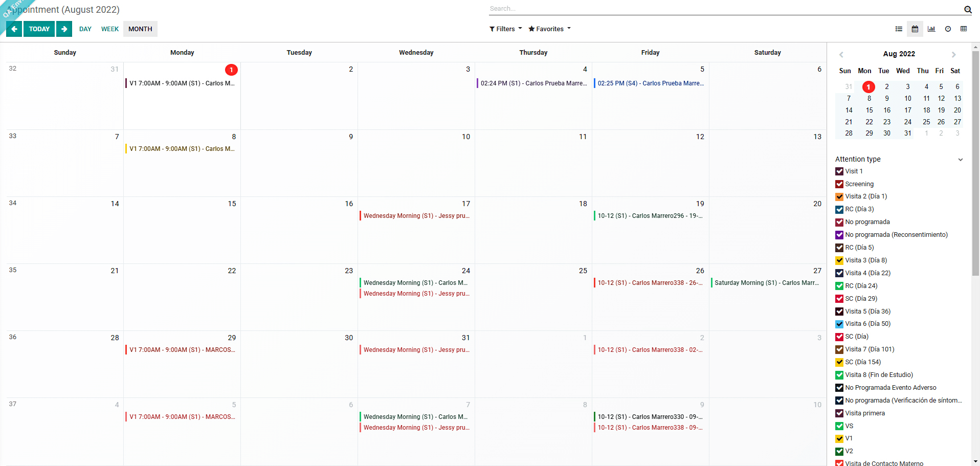The height and width of the screenshot is (466, 980).
Task: Click date number 12 in main calendar
Action: pyautogui.click(x=700, y=137)
